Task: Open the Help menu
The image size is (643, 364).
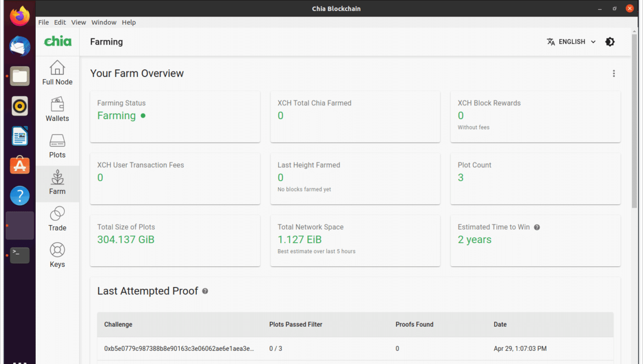Action: [x=129, y=22]
